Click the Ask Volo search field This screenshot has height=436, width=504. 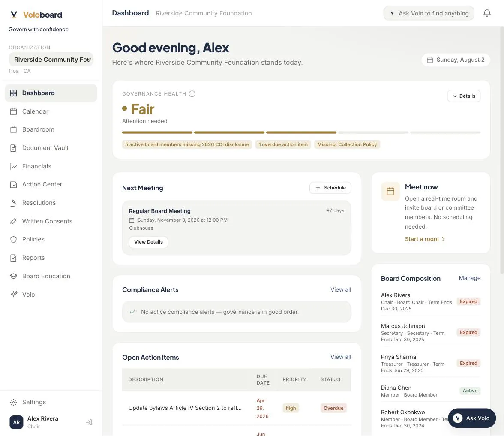click(429, 13)
